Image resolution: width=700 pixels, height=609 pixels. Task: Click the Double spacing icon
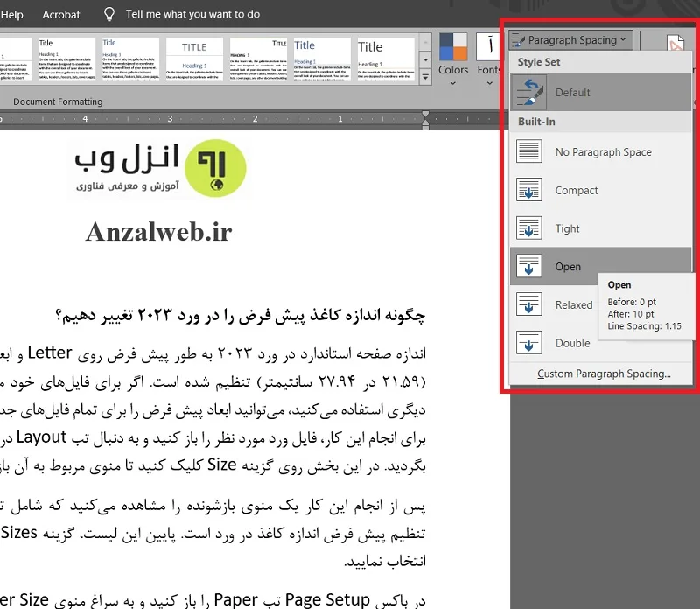click(x=529, y=343)
